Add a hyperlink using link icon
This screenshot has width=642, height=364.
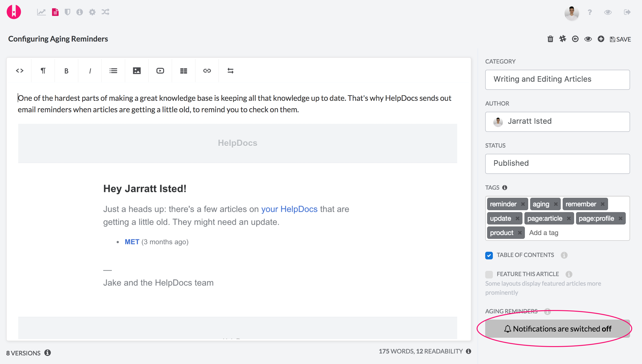pyautogui.click(x=207, y=71)
